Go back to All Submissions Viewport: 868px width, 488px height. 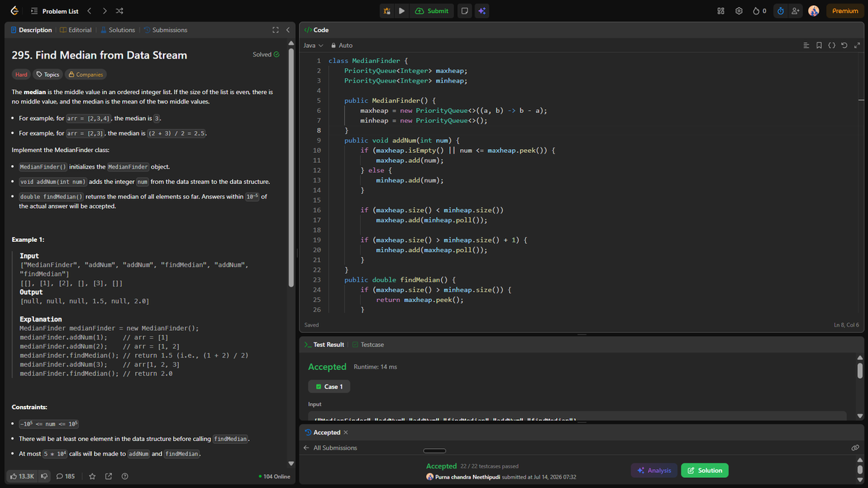[x=330, y=448]
